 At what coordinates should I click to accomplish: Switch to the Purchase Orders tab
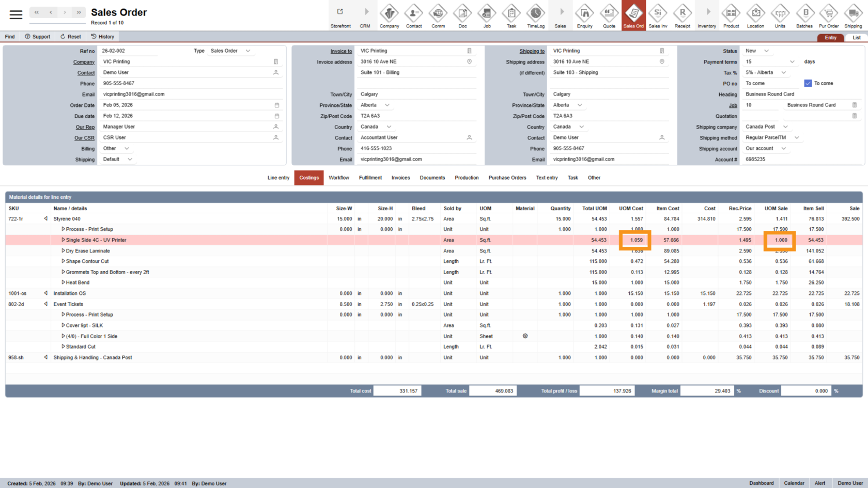[x=507, y=178]
